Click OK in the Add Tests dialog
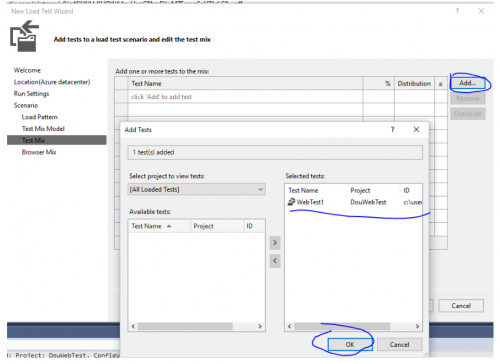 (350, 344)
